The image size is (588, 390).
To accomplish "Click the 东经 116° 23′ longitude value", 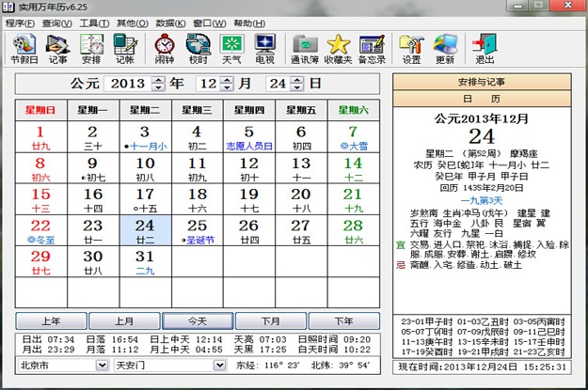I will [268, 365].
